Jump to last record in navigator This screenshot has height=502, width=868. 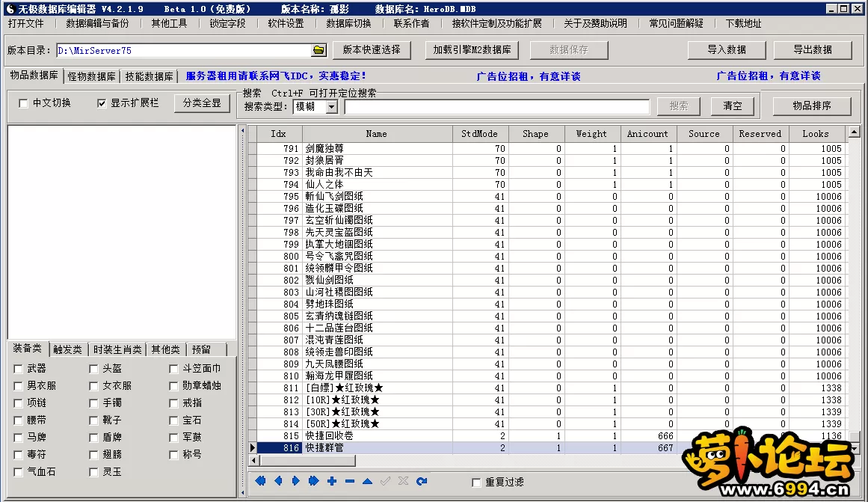click(313, 481)
